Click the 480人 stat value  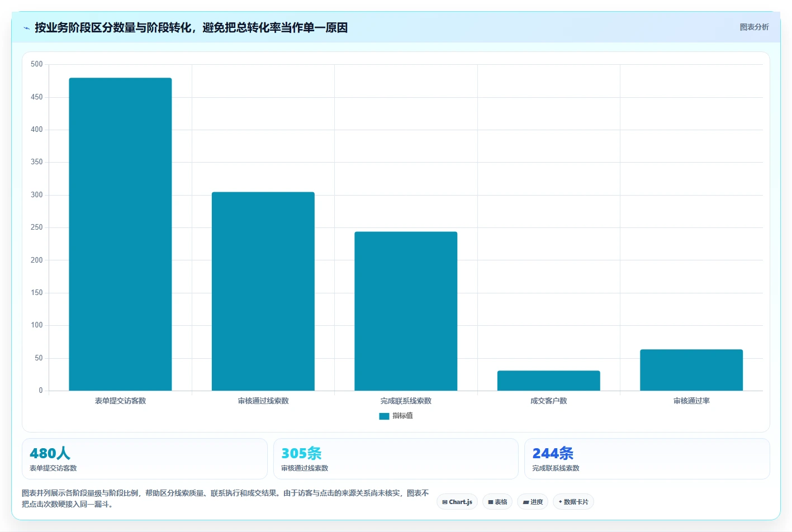coord(50,453)
